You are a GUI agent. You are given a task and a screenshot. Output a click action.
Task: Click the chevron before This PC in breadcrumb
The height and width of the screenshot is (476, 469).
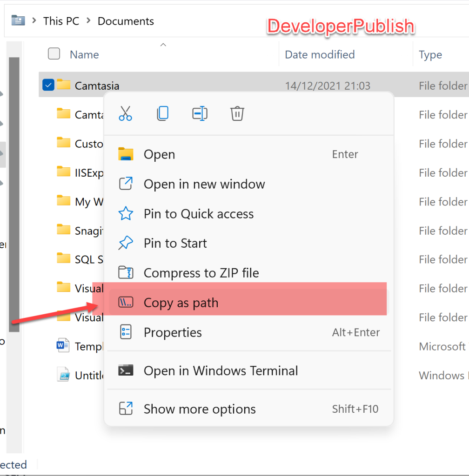click(x=35, y=21)
